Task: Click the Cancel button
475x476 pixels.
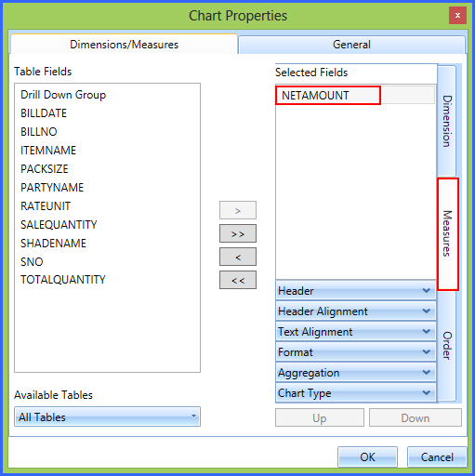Action: [x=437, y=456]
